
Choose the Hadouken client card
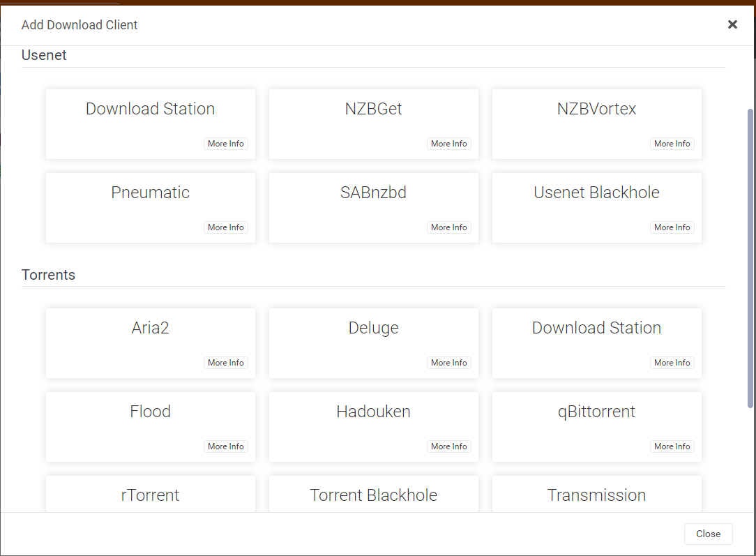[x=374, y=427]
